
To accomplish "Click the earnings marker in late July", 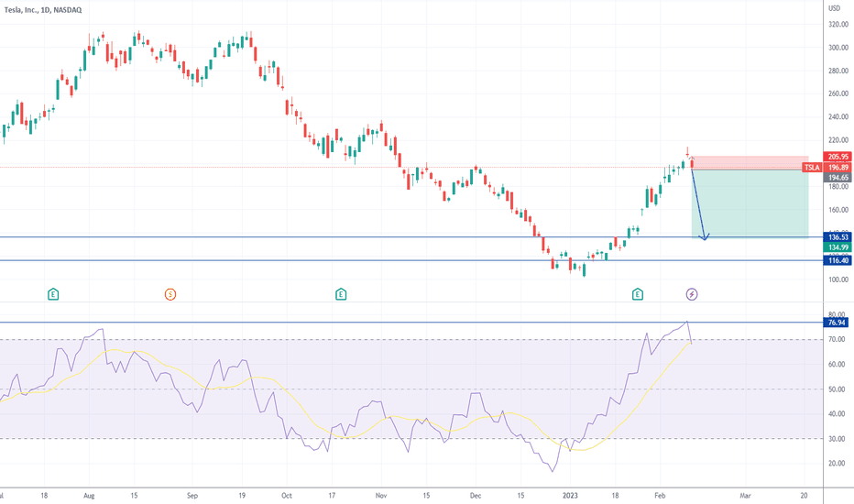I will 53,295.
